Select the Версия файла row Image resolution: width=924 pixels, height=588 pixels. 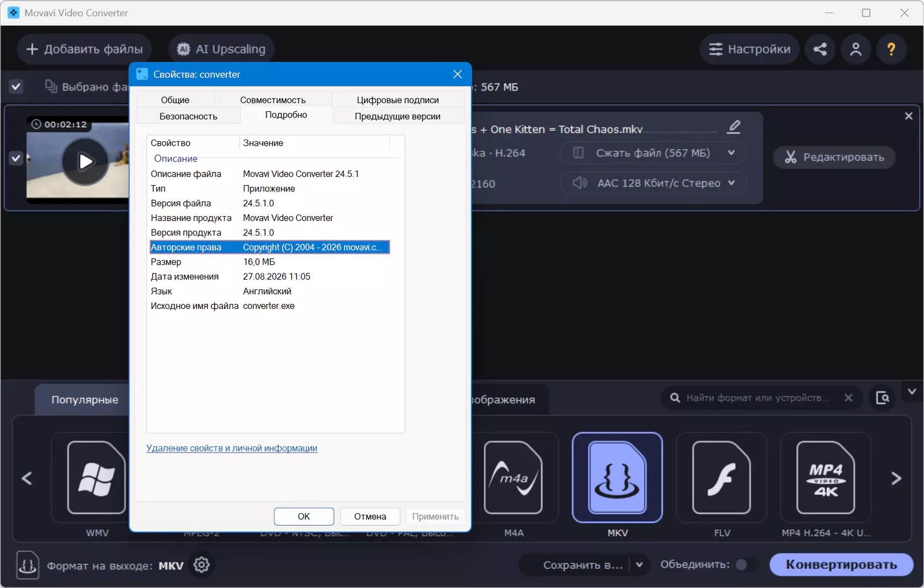pyautogui.click(x=270, y=203)
